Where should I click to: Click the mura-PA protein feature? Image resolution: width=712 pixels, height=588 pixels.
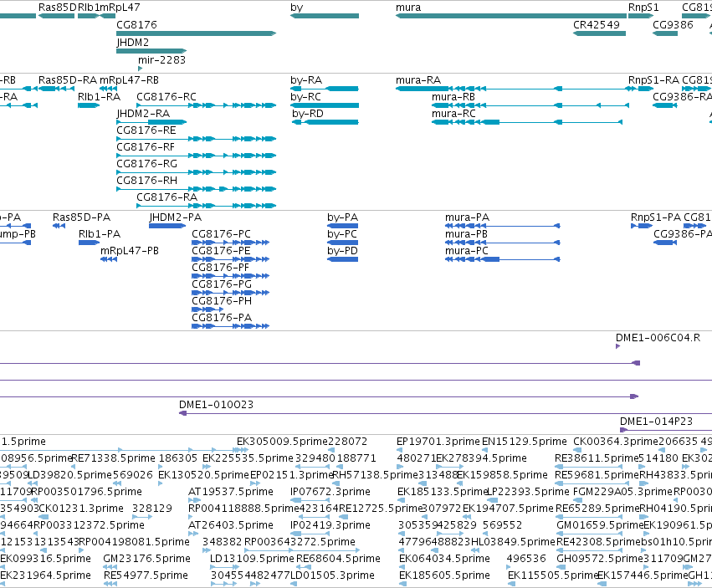click(503, 226)
